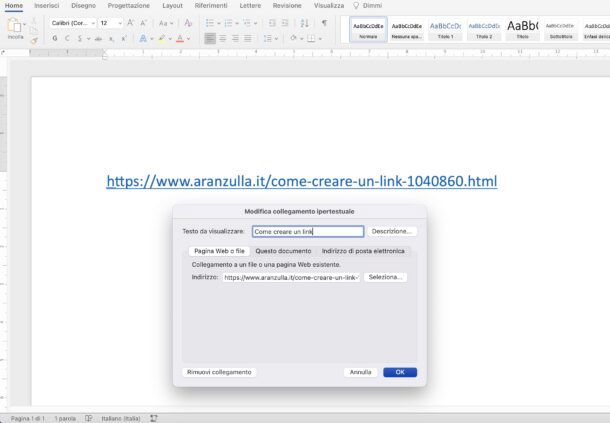The image size is (610, 423).
Task: Justify text icon
Action: tap(248, 39)
